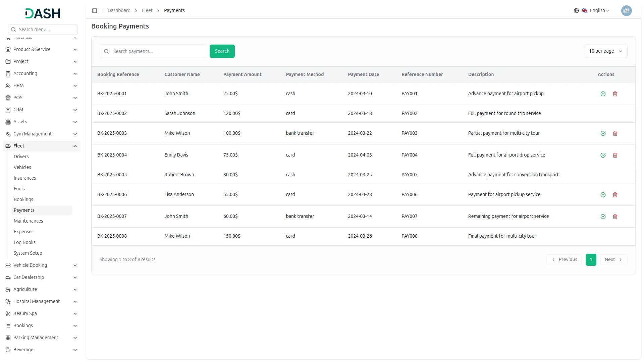The image size is (644, 362).
Task: Toggle the sidebar panel icon
Action: [95, 11]
